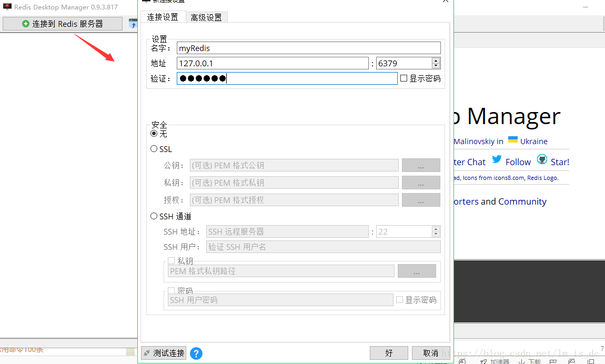Click the SSH 远程服务器 address field
605x364 pixels.
(287, 232)
